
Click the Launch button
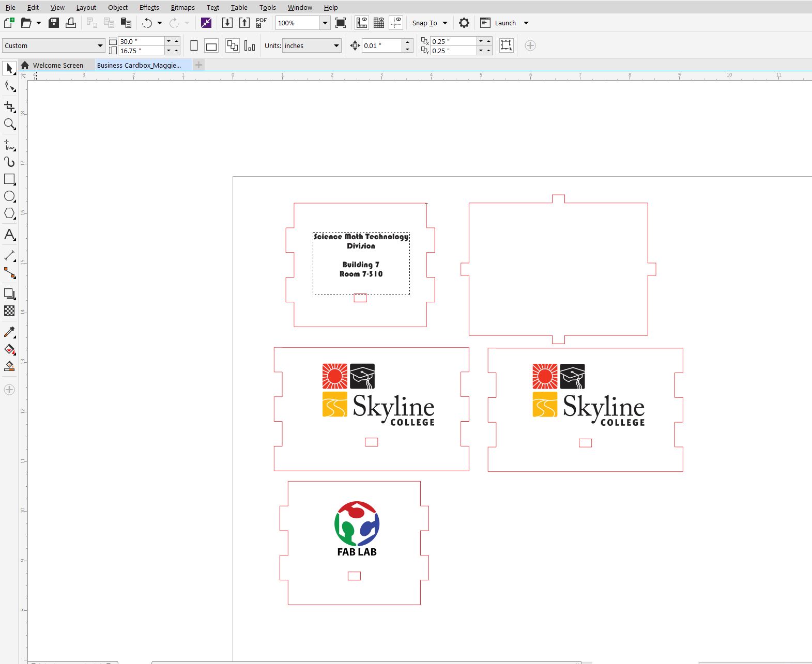pyautogui.click(x=499, y=23)
